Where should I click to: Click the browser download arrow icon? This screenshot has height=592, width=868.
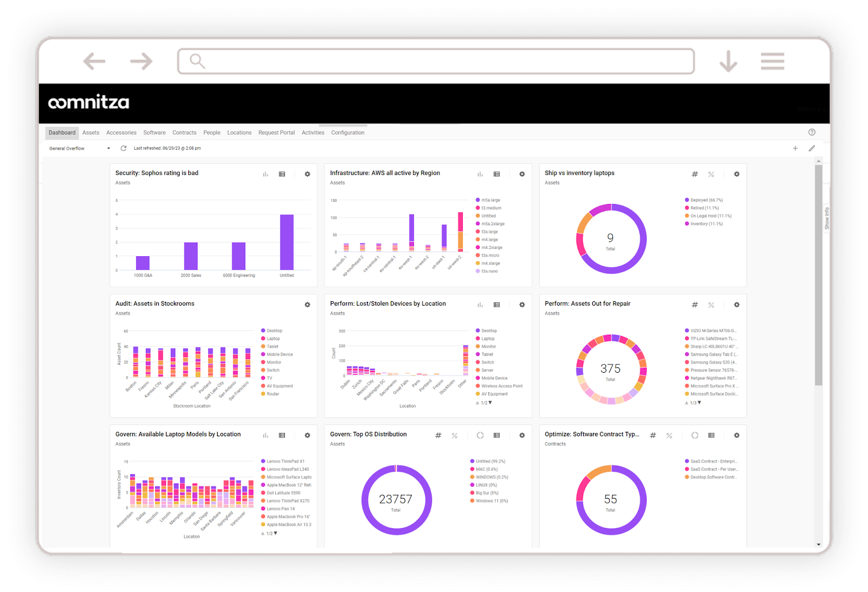pos(728,61)
